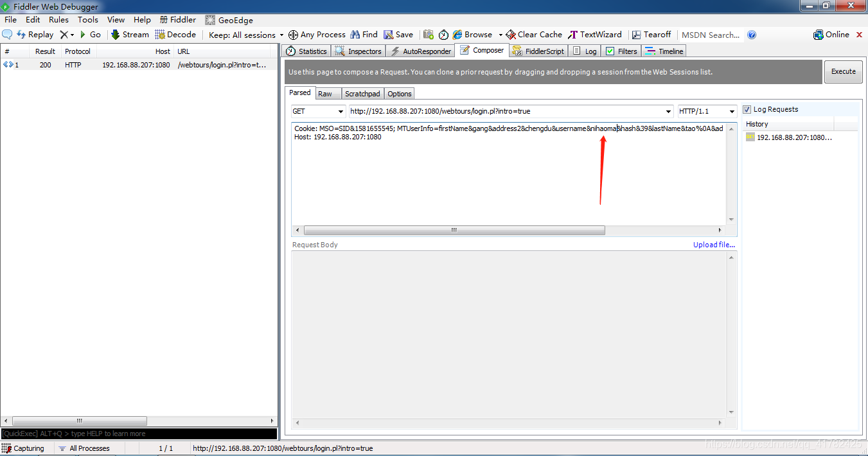This screenshot has height=456, width=868.
Task: Save sessions with Save toolbar button
Action: click(398, 35)
